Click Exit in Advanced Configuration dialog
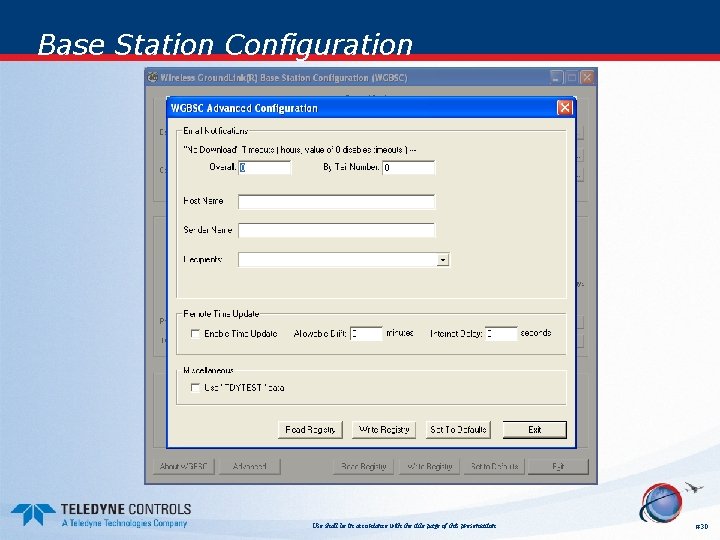This screenshot has width=720, height=540. click(534, 430)
